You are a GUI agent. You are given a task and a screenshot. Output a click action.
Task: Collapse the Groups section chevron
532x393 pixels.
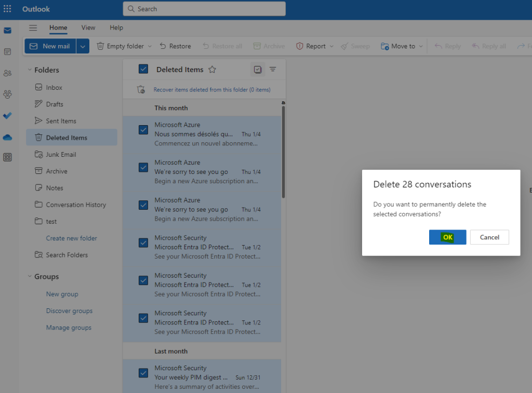30,276
